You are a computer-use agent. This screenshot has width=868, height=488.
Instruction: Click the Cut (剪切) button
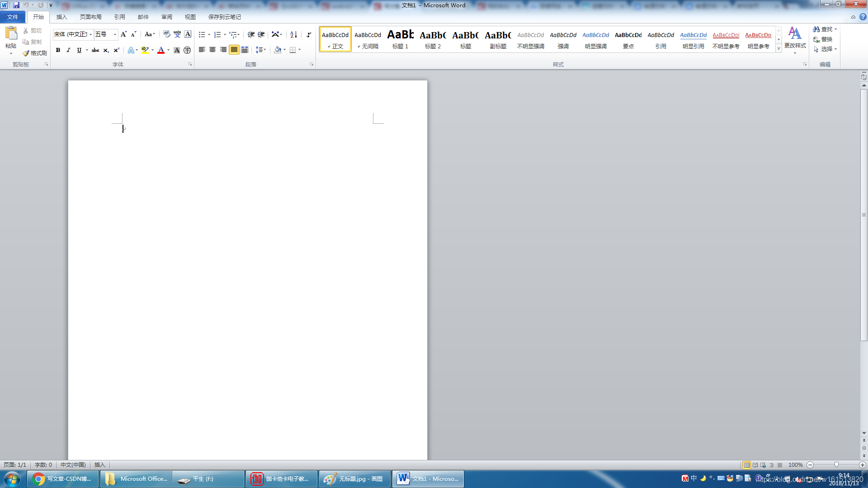coord(33,31)
